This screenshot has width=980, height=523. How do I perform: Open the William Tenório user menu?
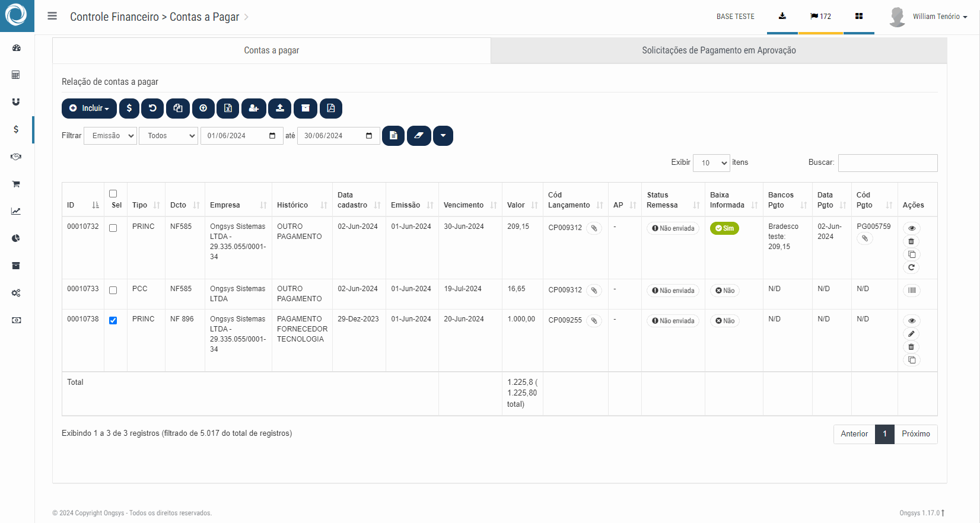coord(940,17)
